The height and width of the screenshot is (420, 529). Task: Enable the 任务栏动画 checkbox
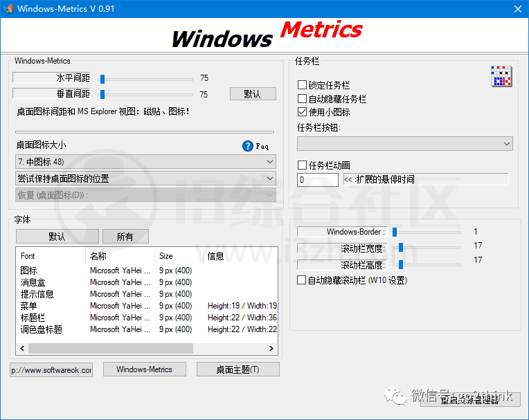pos(303,165)
